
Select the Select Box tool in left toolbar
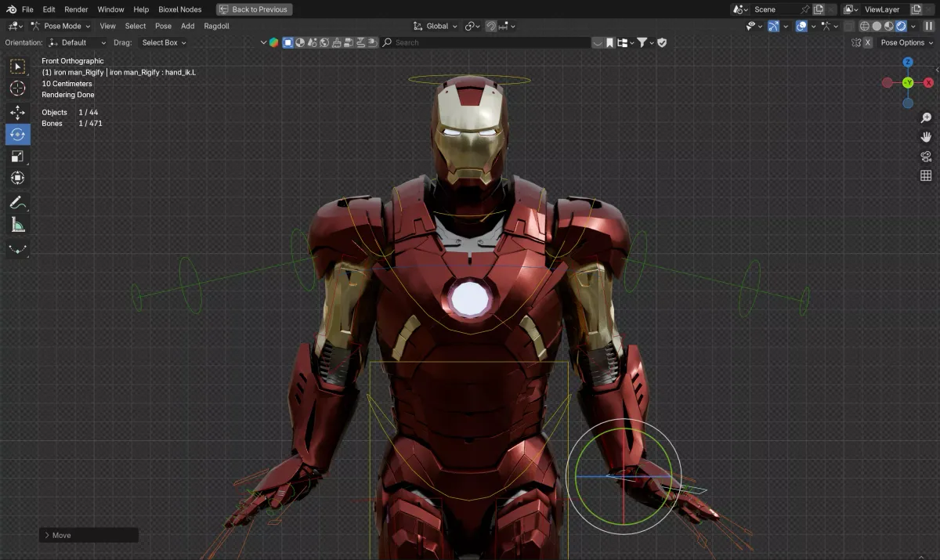tap(17, 67)
